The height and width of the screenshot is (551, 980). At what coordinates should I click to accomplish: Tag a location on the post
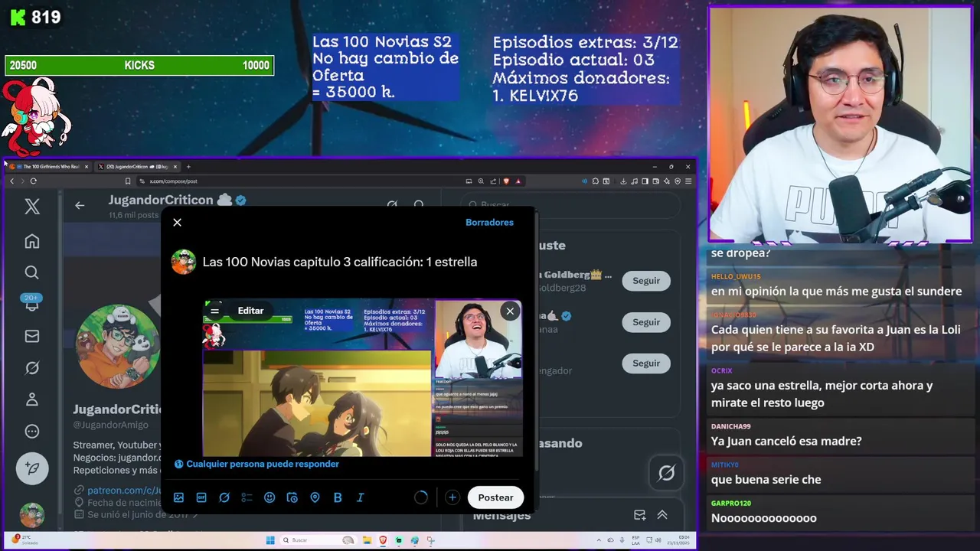315,497
